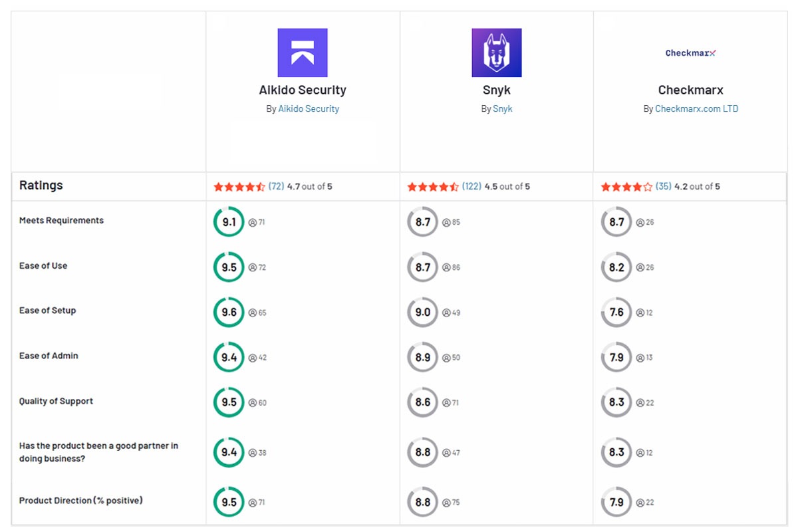Click the Quality of Support row label
The width and height of the screenshot is (798, 532).
point(56,401)
